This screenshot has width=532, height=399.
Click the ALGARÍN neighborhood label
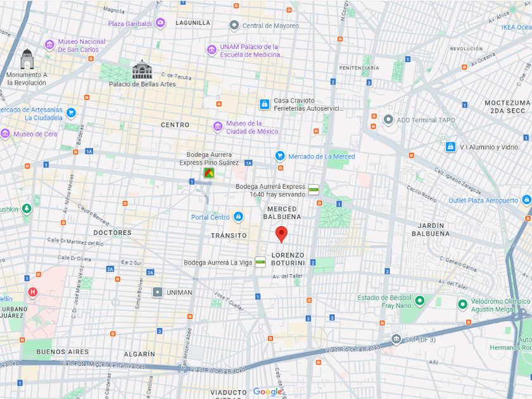pos(139,354)
